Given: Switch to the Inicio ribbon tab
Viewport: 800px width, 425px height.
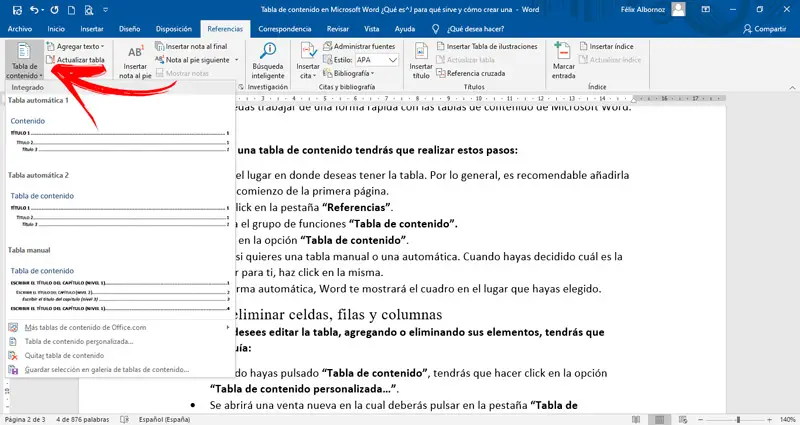Looking at the screenshot, I should point(56,29).
